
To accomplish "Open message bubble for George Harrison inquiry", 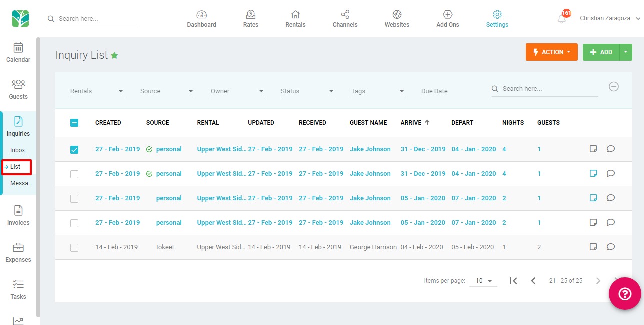I will [610, 247].
